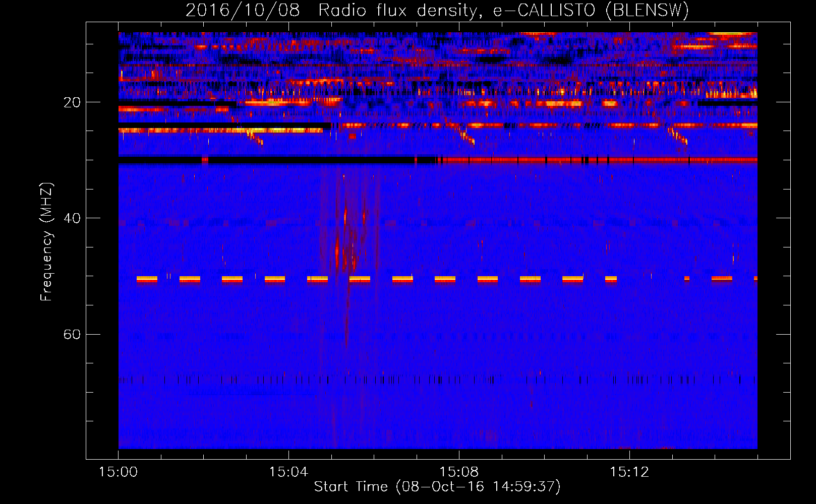The width and height of the screenshot is (816, 504).
Task: Click the "Start Time (08-Oct-16 14:59:37)" label
Action: [437, 487]
